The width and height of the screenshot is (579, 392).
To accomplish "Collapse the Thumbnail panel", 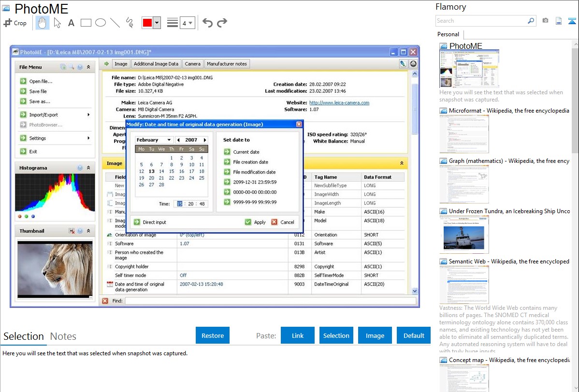I will 88,231.
